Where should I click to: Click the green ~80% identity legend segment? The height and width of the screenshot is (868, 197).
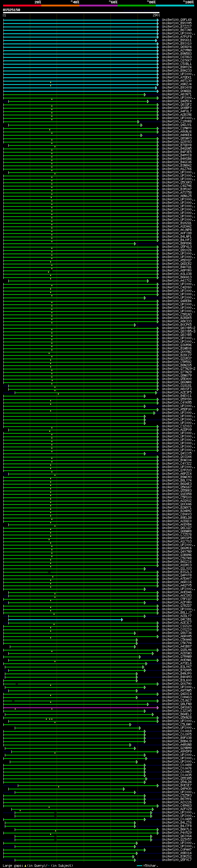tap(137, 6)
